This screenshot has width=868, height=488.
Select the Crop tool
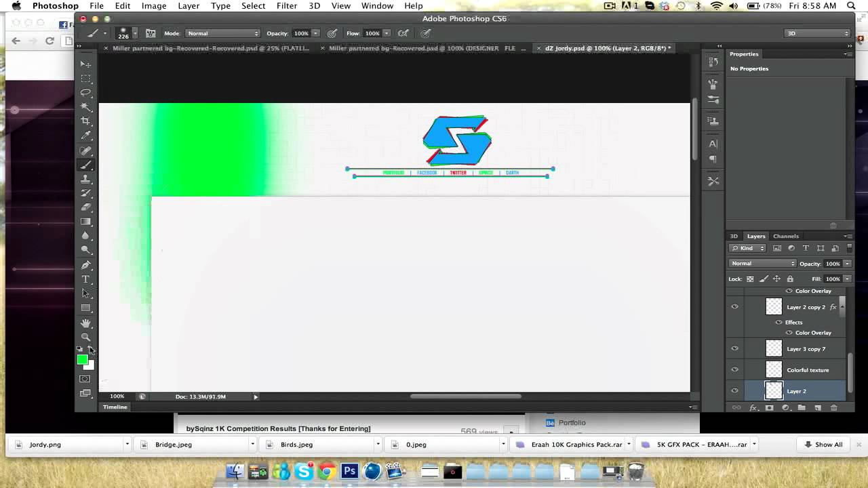[x=85, y=121]
